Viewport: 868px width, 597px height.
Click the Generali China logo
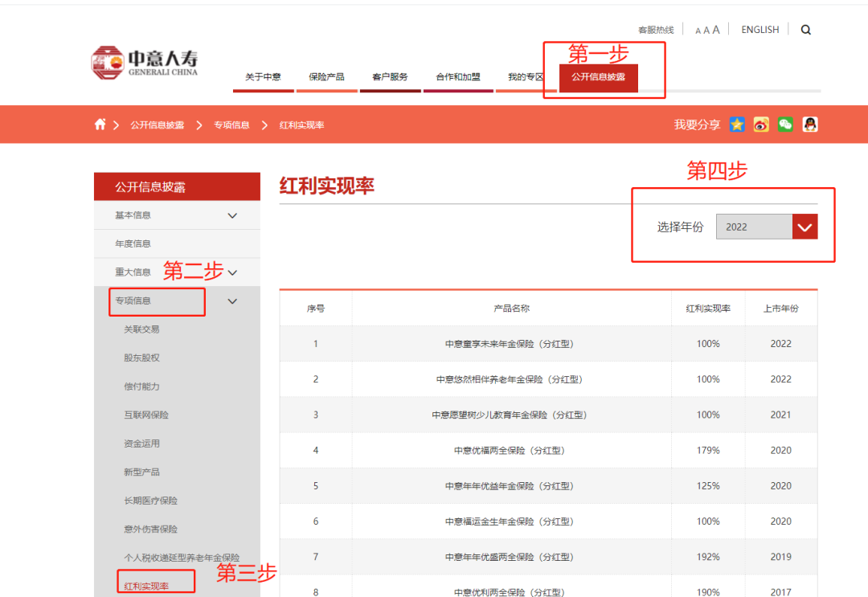145,63
